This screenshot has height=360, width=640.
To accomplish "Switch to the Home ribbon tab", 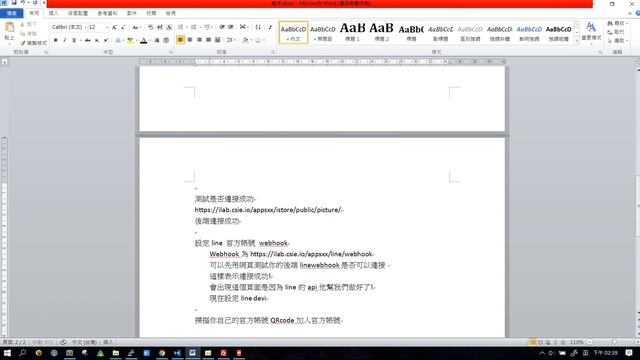I will [34, 13].
